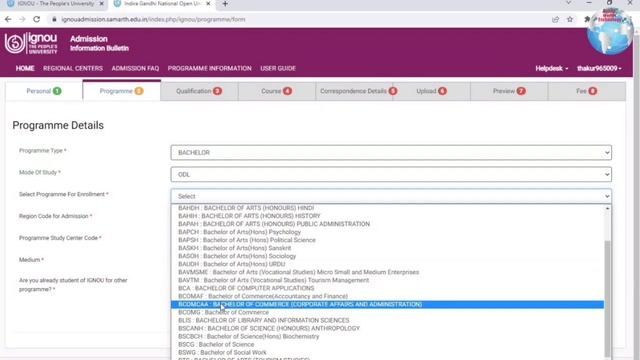Click the programme list scroll-up arrow
The height and width of the screenshot is (360, 640).
click(608, 208)
